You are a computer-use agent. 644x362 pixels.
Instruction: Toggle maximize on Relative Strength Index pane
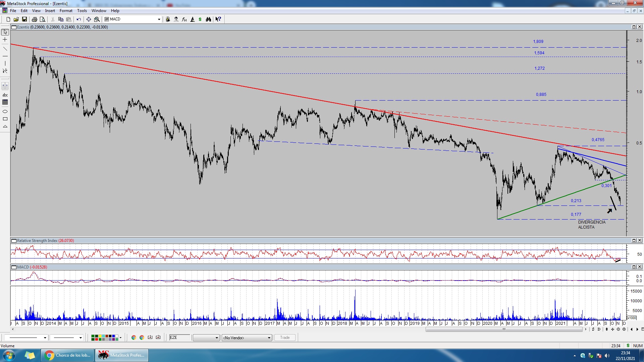pos(634,241)
